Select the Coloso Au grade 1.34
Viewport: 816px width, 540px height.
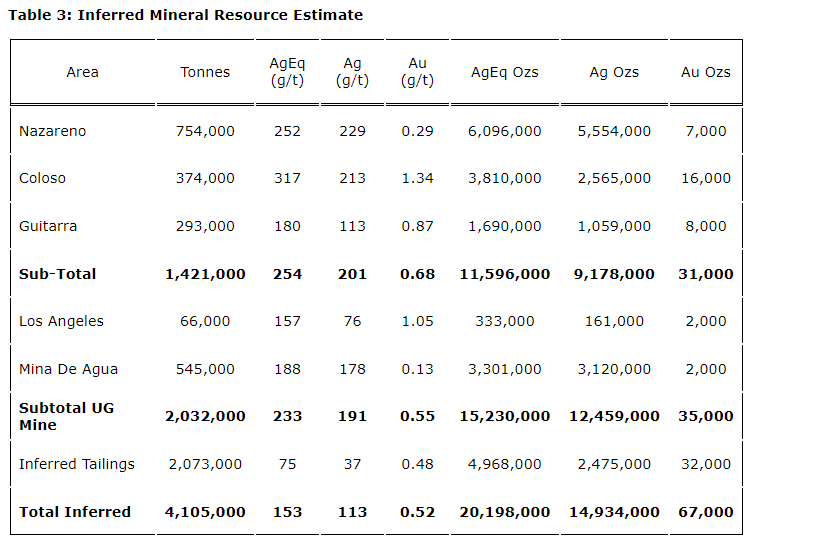click(x=417, y=178)
